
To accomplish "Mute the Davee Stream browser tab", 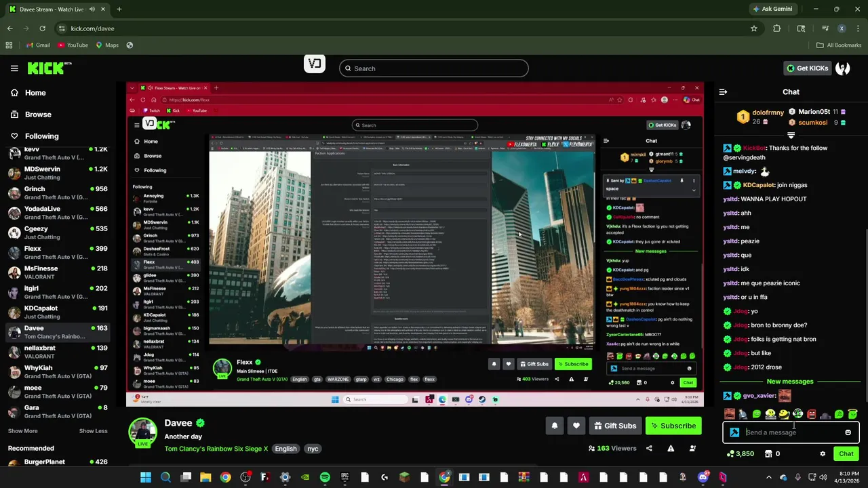I will tap(92, 9).
